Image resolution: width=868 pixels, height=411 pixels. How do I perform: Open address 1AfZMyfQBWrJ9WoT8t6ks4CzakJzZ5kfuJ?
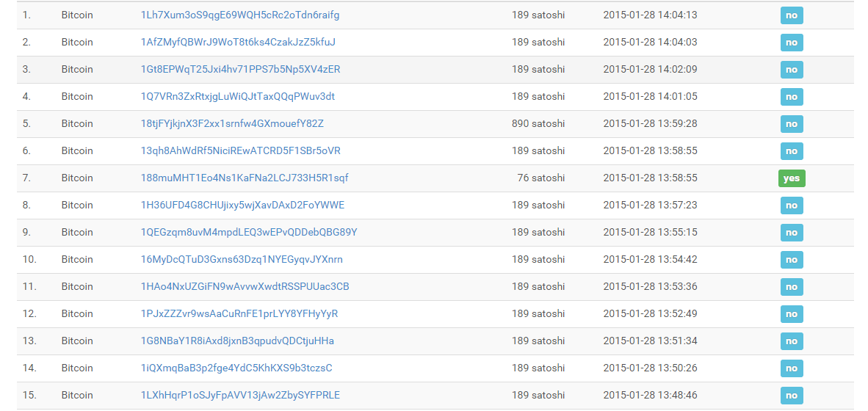click(239, 42)
